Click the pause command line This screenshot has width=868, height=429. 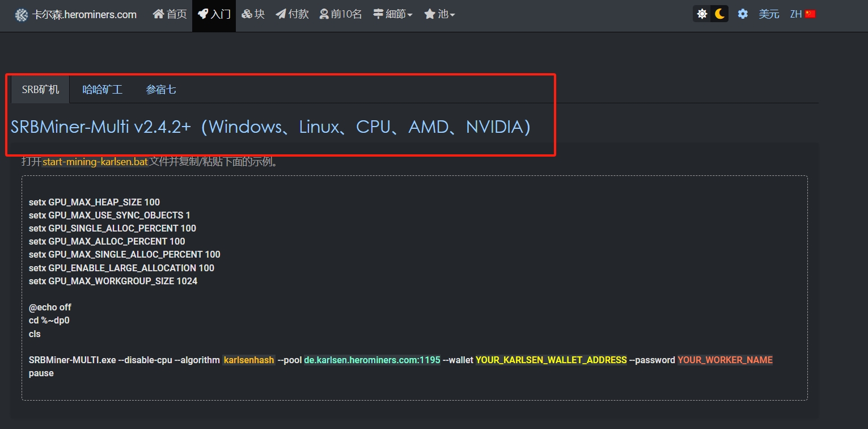[x=41, y=373]
